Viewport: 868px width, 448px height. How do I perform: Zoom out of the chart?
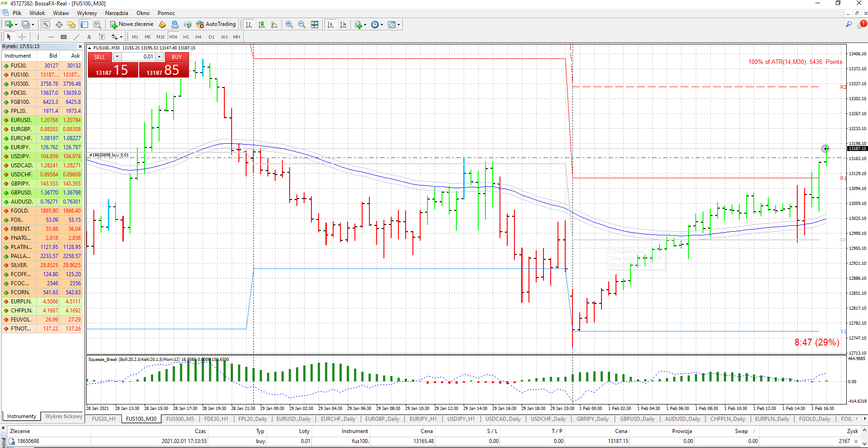tap(302, 24)
